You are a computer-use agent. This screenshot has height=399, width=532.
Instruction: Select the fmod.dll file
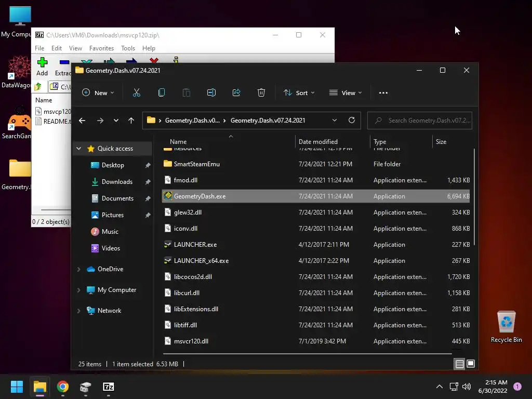185,180
